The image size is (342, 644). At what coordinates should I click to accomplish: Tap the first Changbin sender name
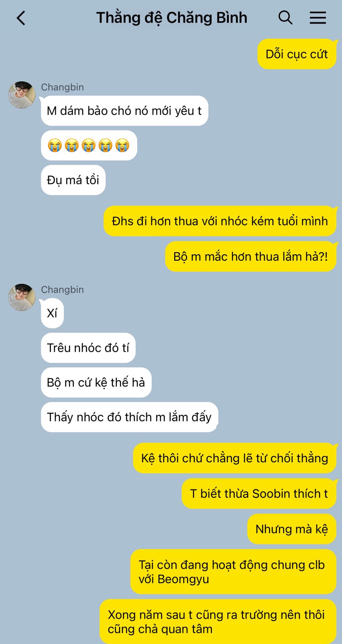(x=62, y=87)
